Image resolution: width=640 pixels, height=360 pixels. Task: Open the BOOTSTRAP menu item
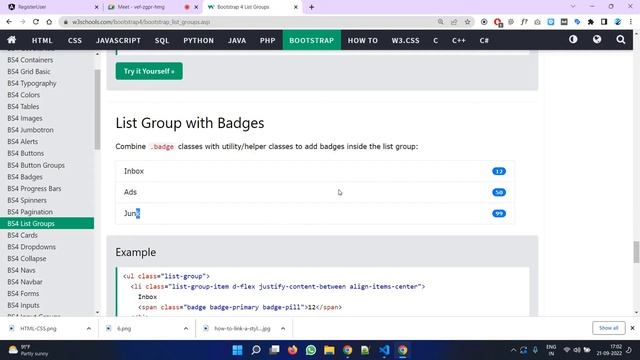(x=311, y=40)
